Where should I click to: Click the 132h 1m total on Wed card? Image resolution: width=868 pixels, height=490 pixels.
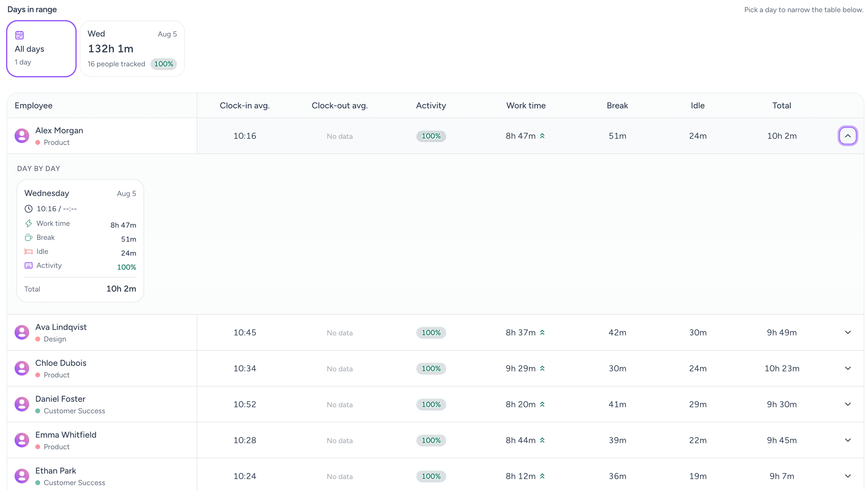point(110,49)
